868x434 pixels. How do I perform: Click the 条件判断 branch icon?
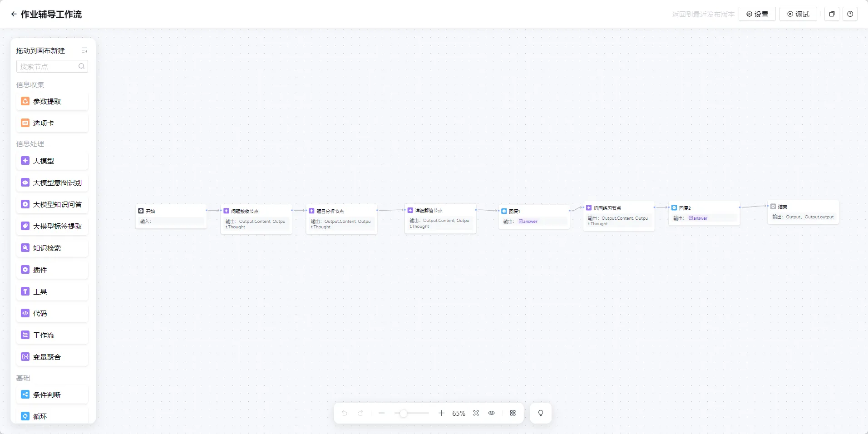click(25, 395)
